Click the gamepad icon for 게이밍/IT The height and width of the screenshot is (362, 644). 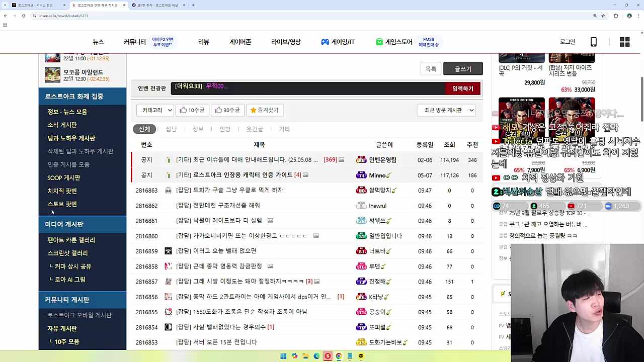[x=325, y=42]
